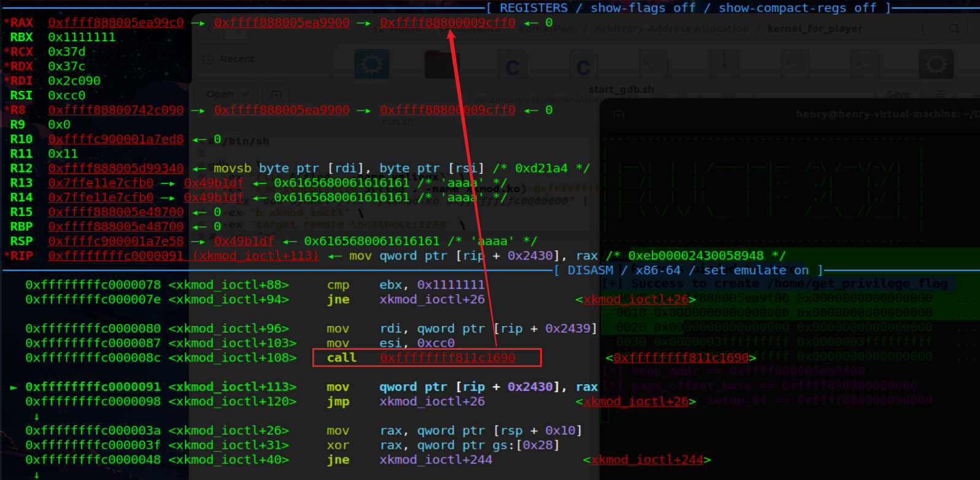980x480 pixels.
Task: Open the red folder icon in Files
Action: pyautogui.click(x=442, y=64)
